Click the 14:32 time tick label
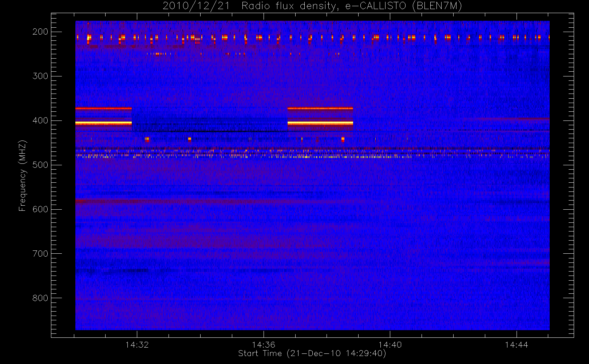The width and height of the screenshot is (589, 364). coord(137,345)
